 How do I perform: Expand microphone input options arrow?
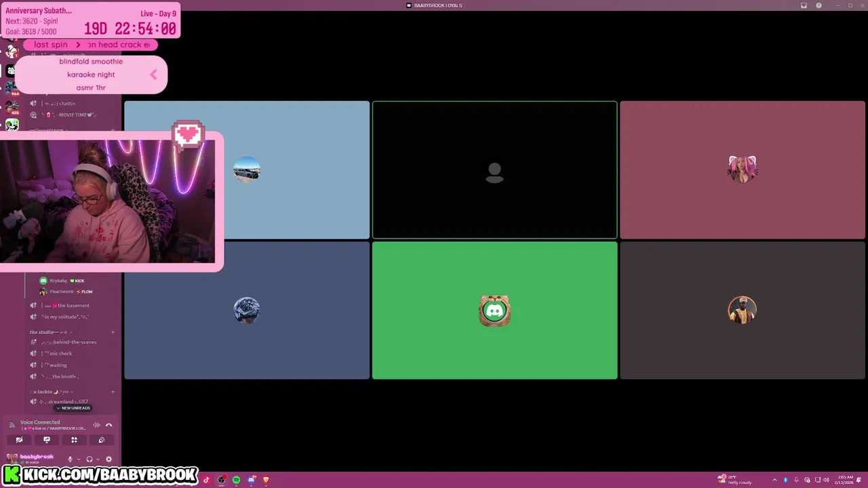pyautogui.click(x=78, y=459)
